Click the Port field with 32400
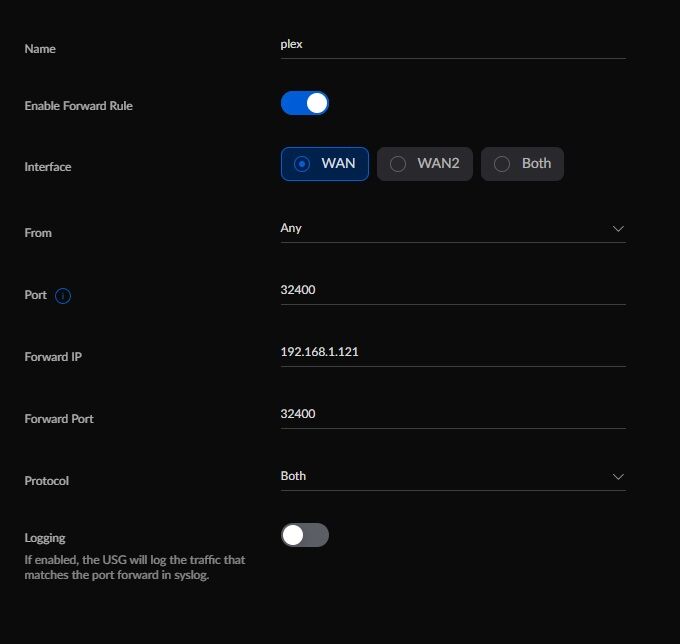The image size is (680, 644). tap(453, 290)
